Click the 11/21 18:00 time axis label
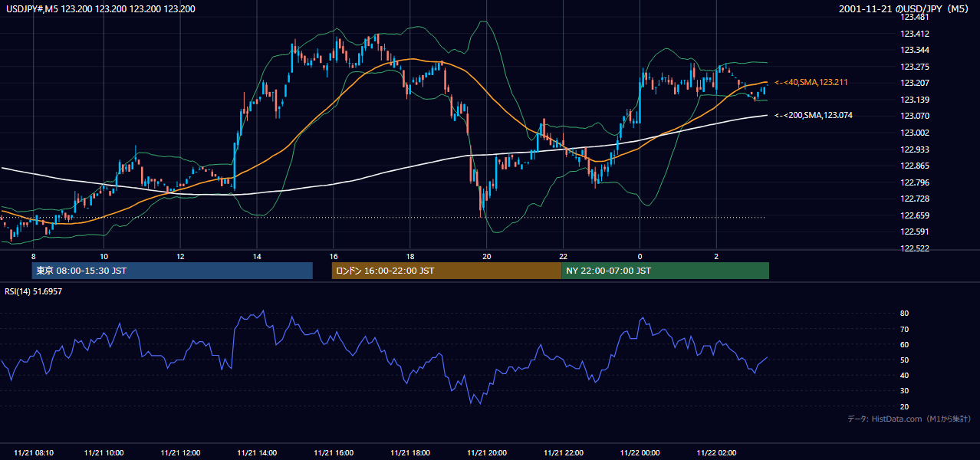Viewport: 980px width, 460px height. point(410,453)
